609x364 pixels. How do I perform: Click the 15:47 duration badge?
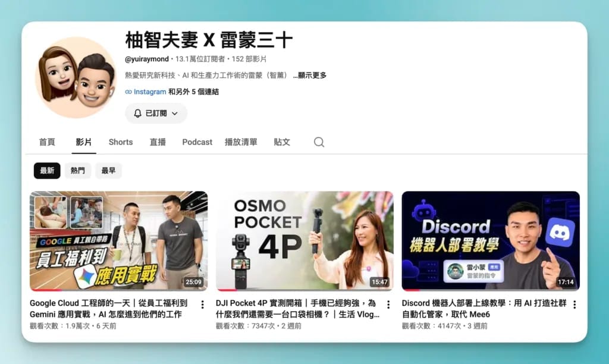coord(379,282)
